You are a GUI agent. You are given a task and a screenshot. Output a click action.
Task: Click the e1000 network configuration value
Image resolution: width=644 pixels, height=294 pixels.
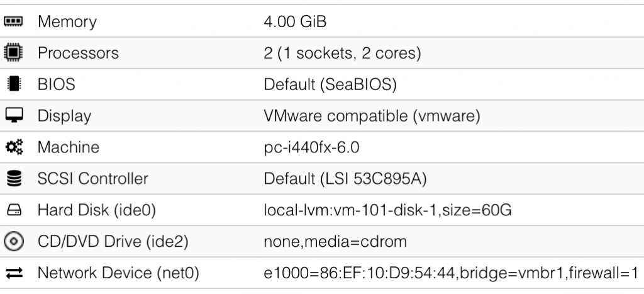click(x=451, y=273)
